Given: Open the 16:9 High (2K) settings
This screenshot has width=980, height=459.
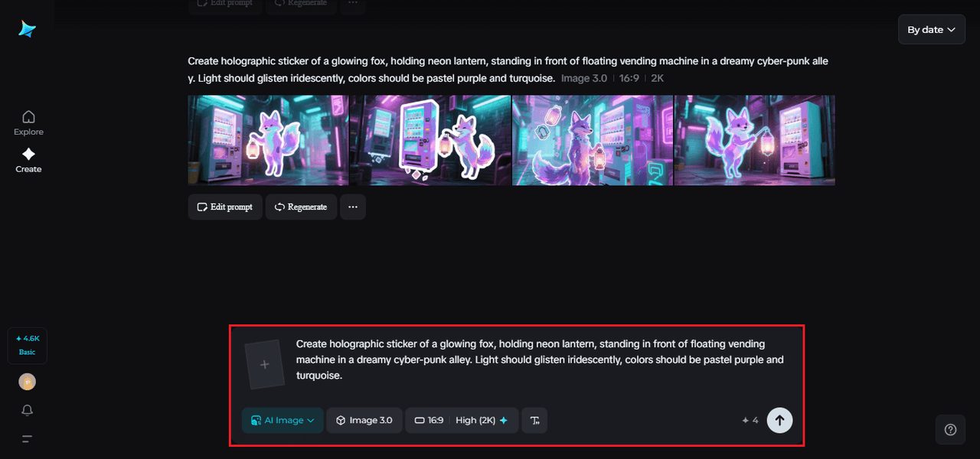Looking at the screenshot, I should pos(462,420).
